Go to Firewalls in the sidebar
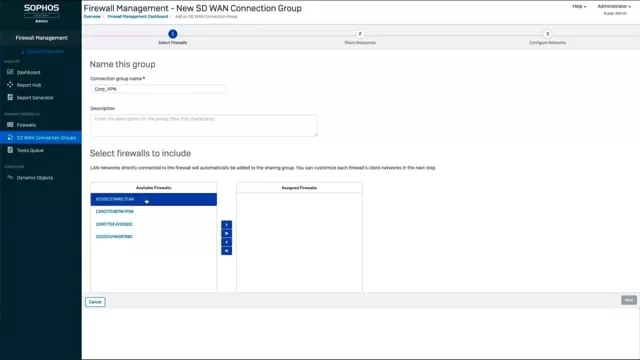The height and width of the screenshot is (360, 640). pos(26,125)
